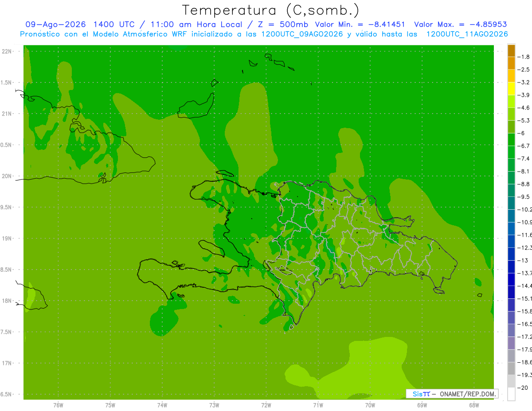Pick the orange swatch between -1.8 and -2.5
This screenshot has width=532, height=411.
511,63
